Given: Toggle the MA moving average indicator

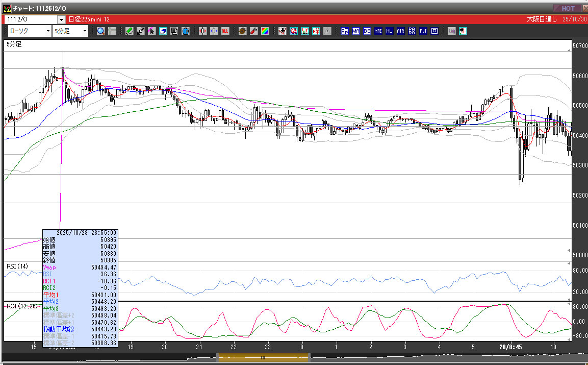Looking at the screenshot, I should [x=356, y=31].
